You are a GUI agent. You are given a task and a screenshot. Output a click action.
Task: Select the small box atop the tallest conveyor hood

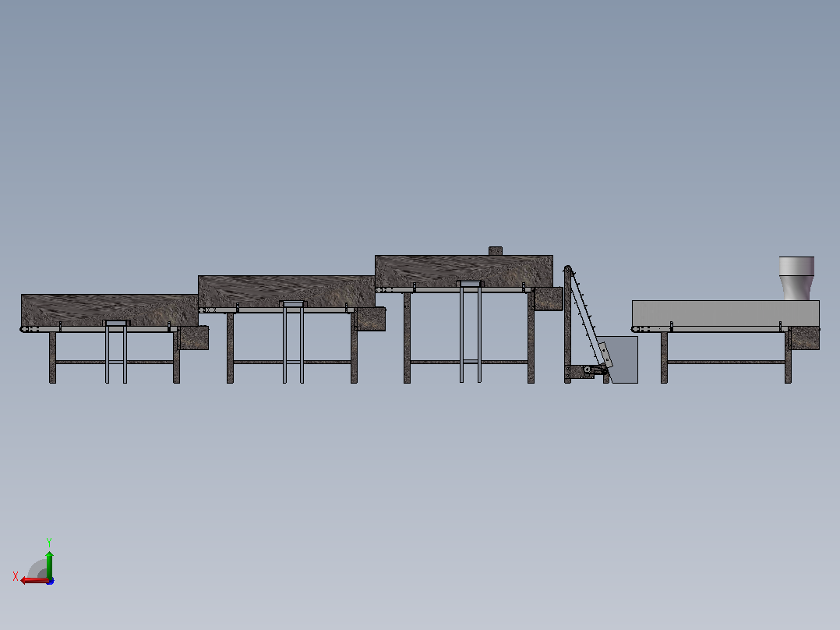[496, 251]
